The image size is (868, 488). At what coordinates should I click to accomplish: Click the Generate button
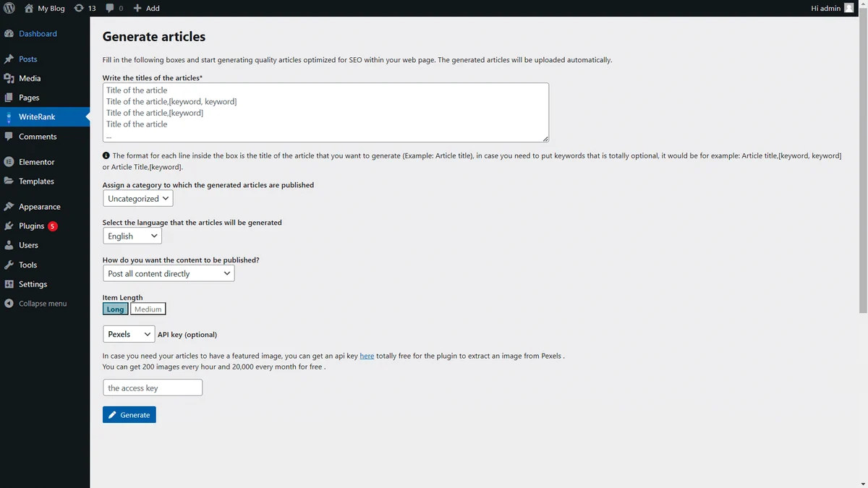tap(129, 414)
